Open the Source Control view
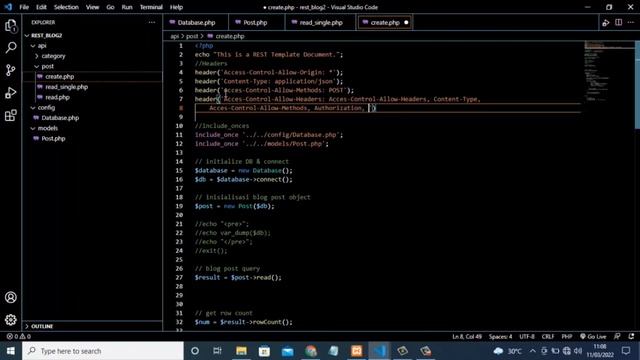The width and height of the screenshot is (640, 360). point(11,70)
